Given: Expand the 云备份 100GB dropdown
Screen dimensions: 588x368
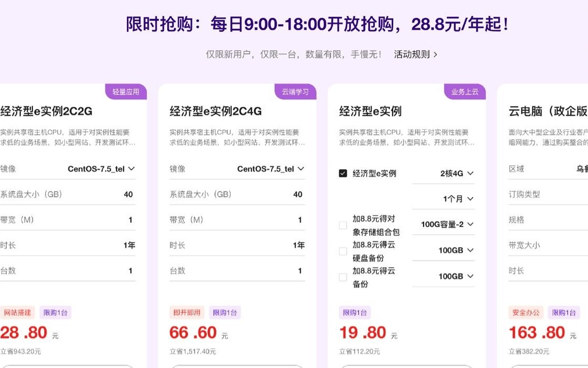Looking at the screenshot, I should pos(444,276).
